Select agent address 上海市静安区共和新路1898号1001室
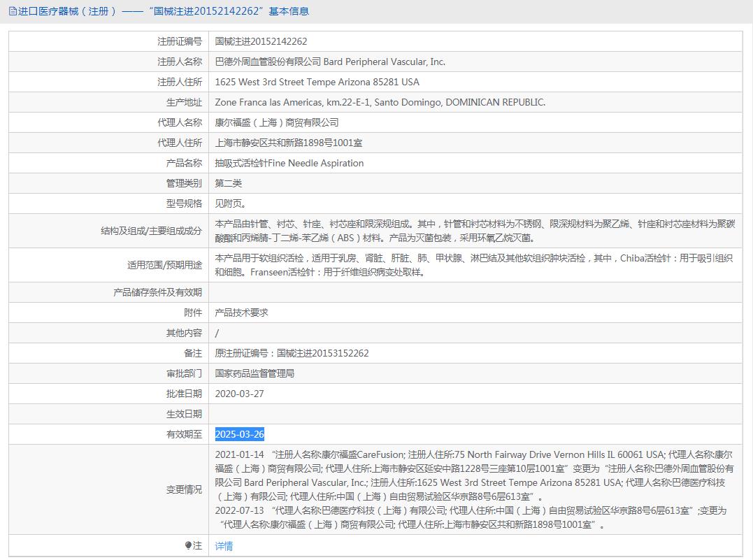753x560 pixels. pos(289,143)
